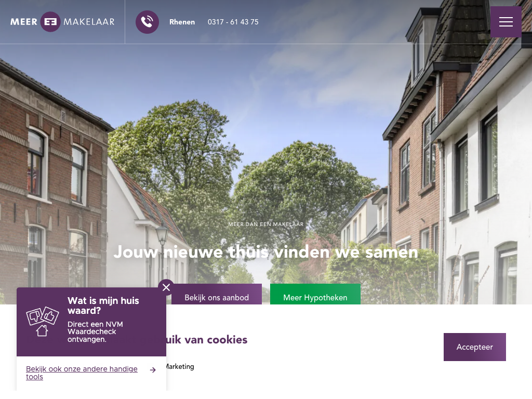The image size is (532, 399).
Task: Call via the 0317 - 61 43 75 number
Action: [233, 22]
